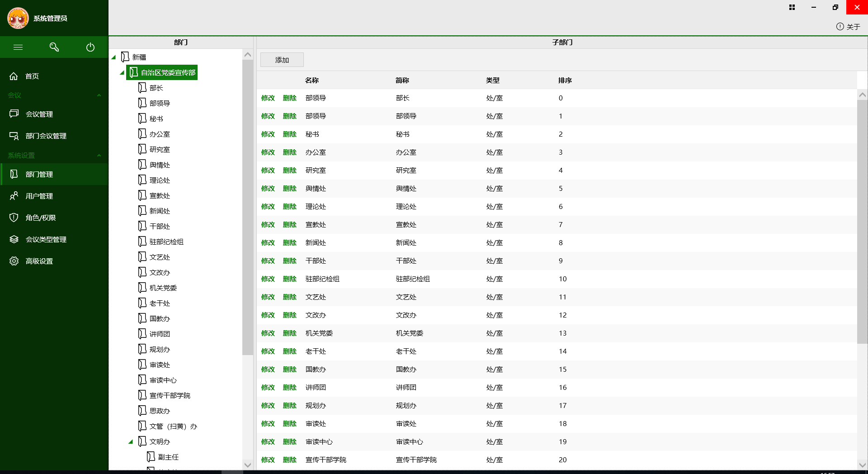Click 修改 link for 秘书 row
868x474 pixels.
pos(268,134)
